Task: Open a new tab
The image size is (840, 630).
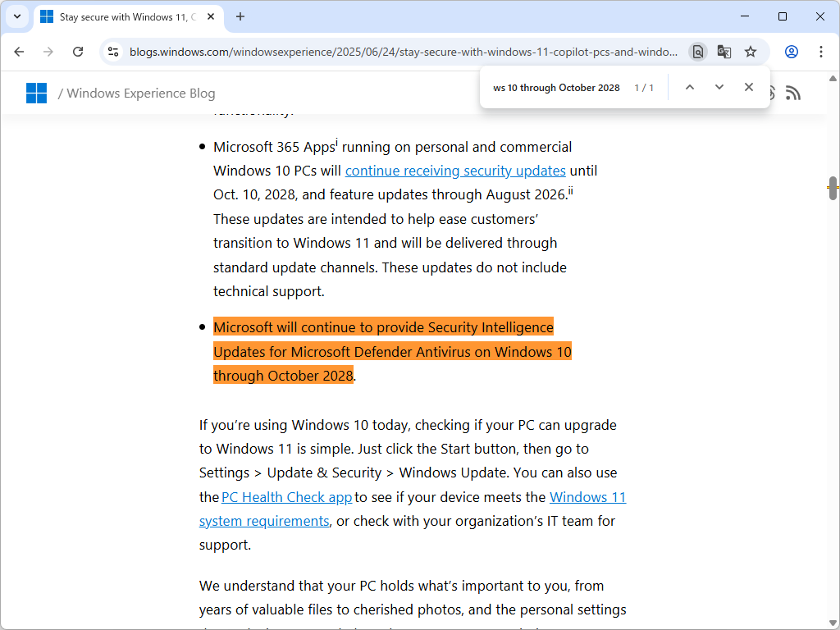Action: tap(240, 17)
